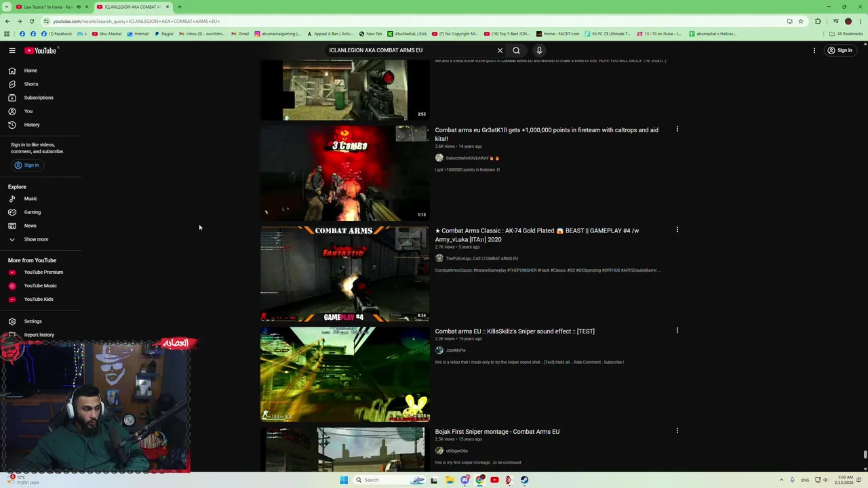868x488 pixels.
Task: Open the Hotmail bookmark
Action: (138, 34)
